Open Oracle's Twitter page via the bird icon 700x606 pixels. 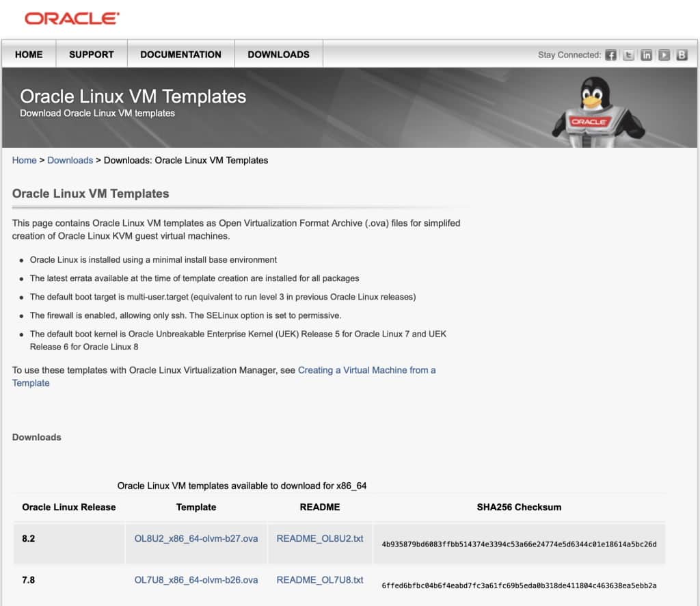[628, 55]
